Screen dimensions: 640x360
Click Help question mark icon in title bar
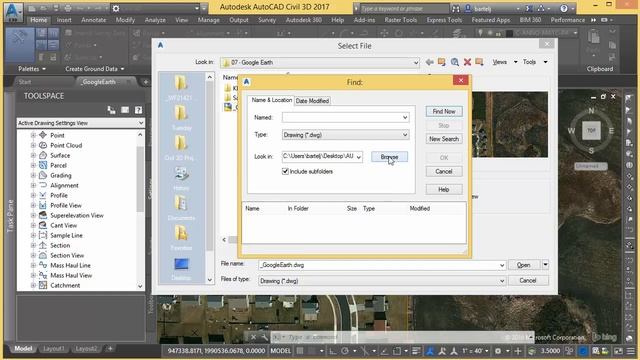[x=564, y=8]
